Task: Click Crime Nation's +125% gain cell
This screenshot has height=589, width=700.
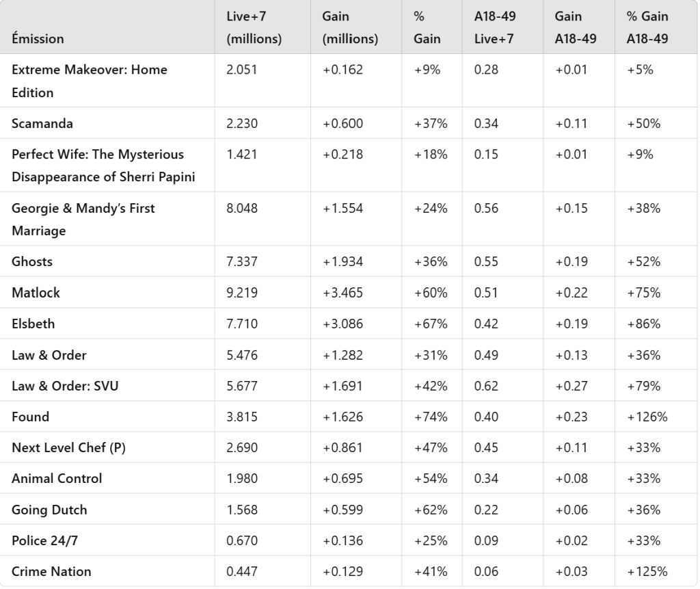Action: 647,571
